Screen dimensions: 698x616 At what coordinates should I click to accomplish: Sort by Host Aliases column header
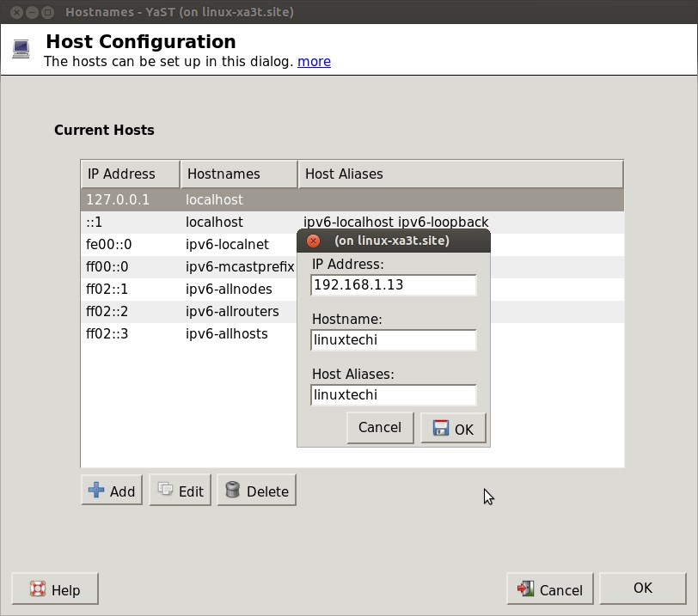461,174
